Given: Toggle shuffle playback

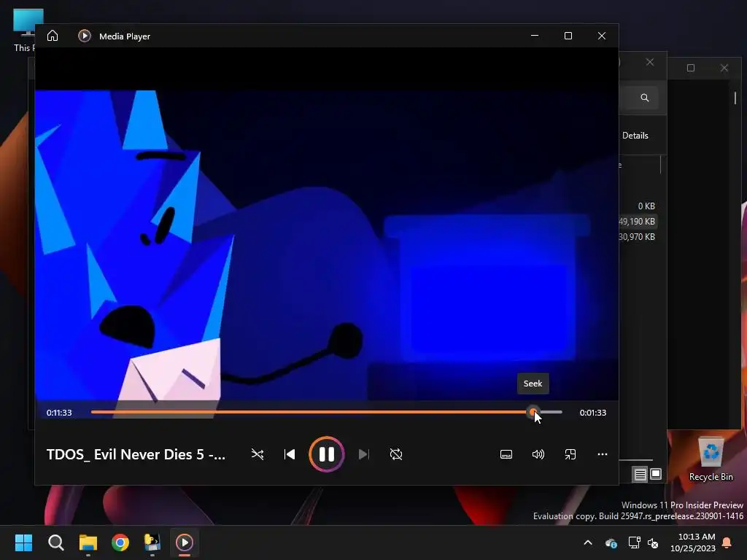Looking at the screenshot, I should [x=258, y=454].
